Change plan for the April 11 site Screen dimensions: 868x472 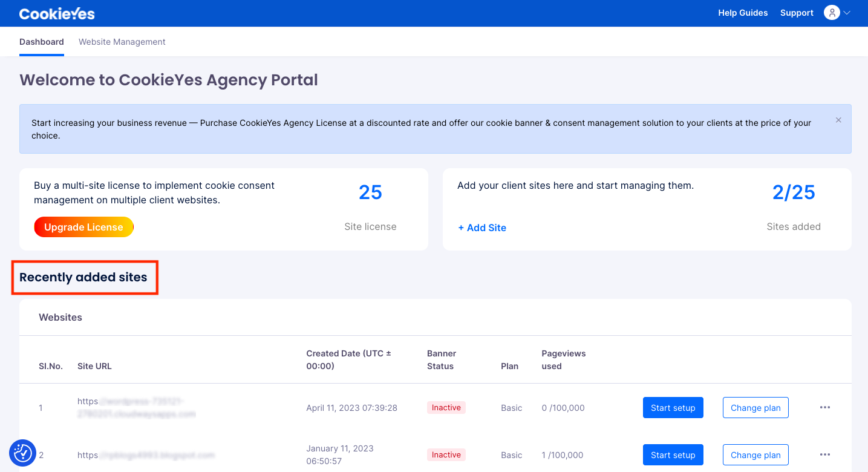[755, 407]
